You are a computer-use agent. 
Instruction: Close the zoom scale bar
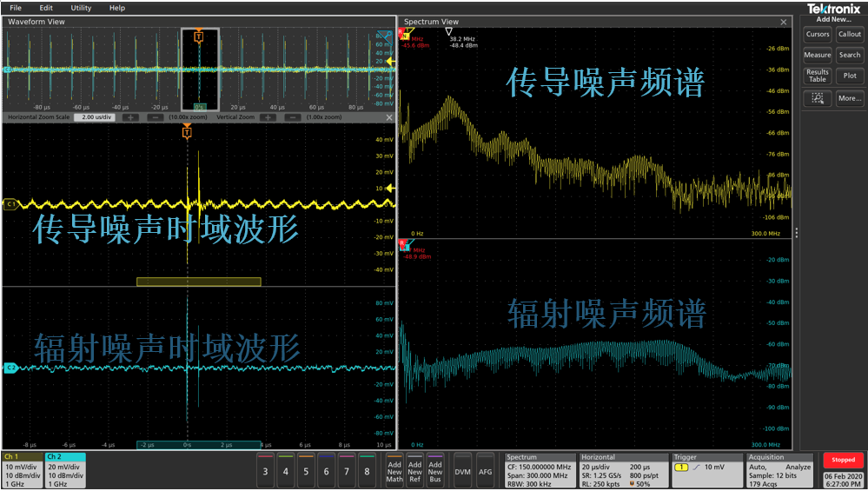[x=388, y=117]
